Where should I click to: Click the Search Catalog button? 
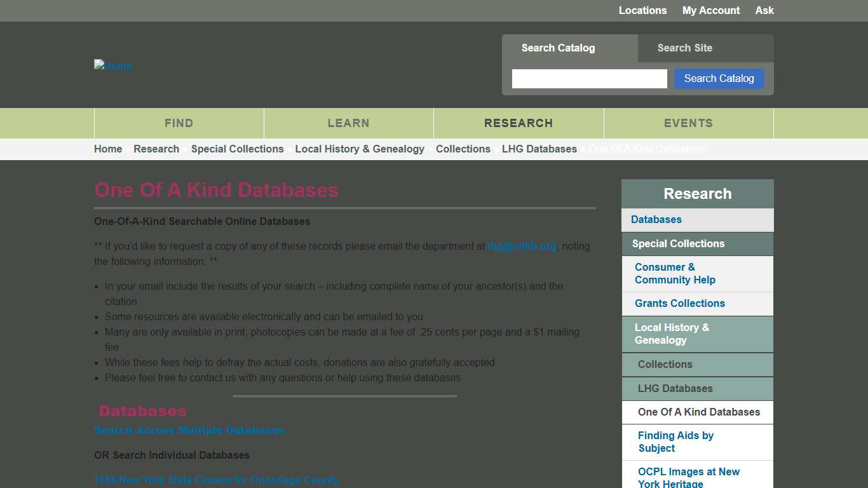coord(719,78)
